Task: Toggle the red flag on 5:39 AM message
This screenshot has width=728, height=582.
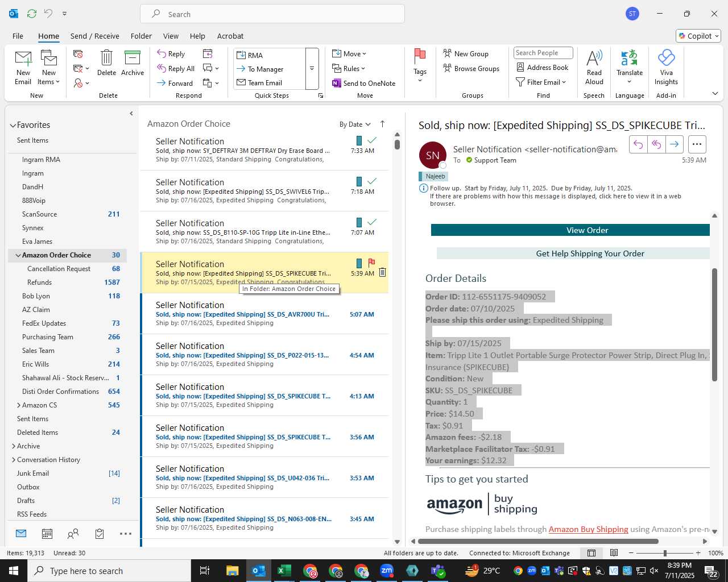Action: [371, 263]
